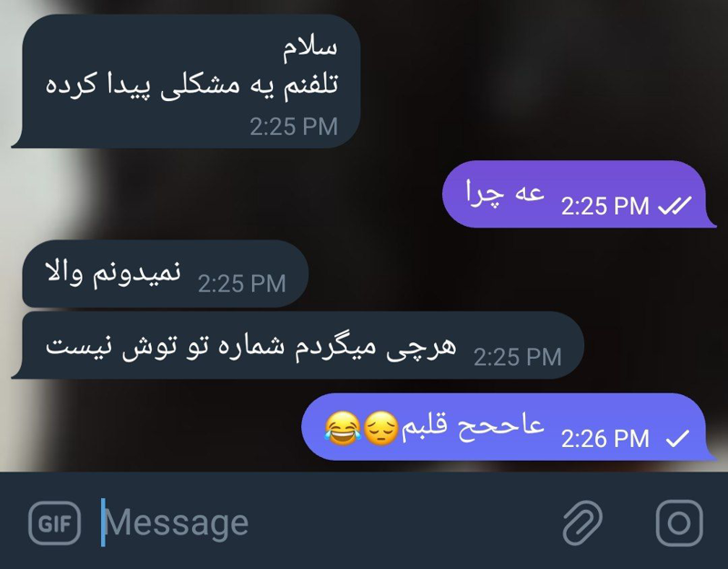Tap the pensive face emoji
Screen dimensions: 728x569
(x=380, y=428)
